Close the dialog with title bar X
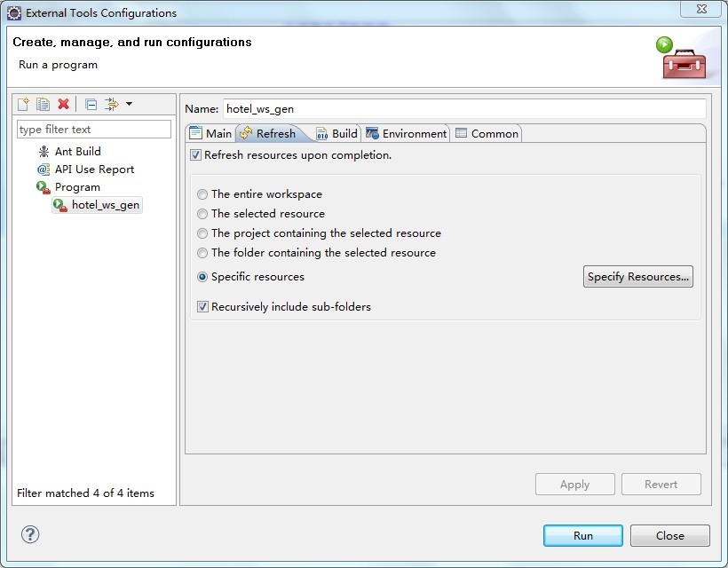Viewport: 728px width, 568px height. pyautogui.click(x=701, y=9)
